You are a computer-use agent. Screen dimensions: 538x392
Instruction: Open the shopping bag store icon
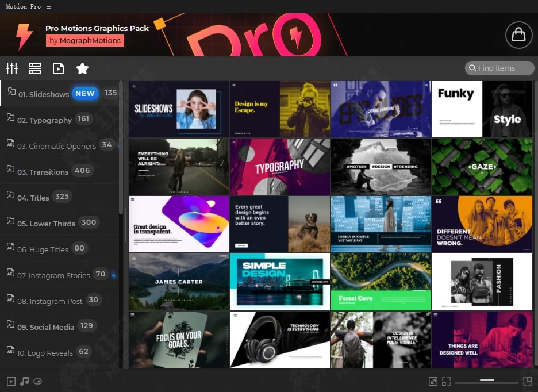click(x=518, y=34)
